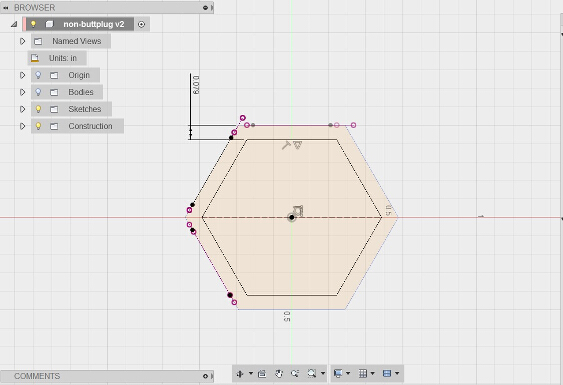Expand the Sketches folder
Image resolution: width=563 pixels, height=385 pixels.
coord(22,109)
